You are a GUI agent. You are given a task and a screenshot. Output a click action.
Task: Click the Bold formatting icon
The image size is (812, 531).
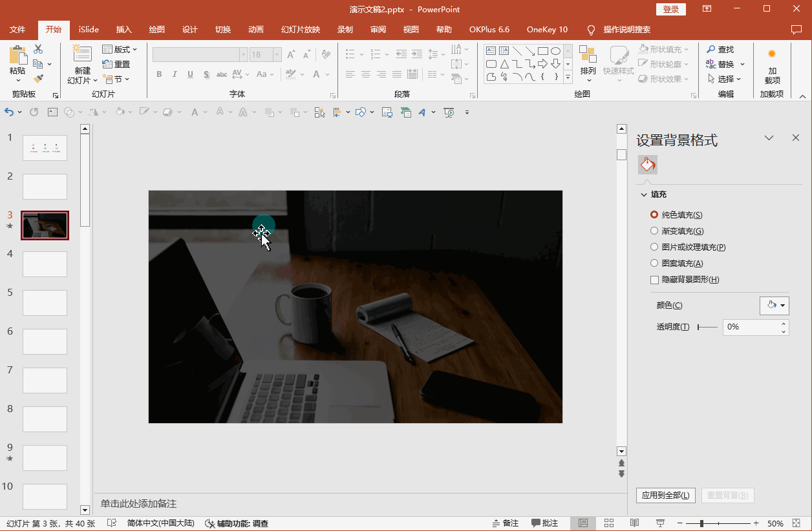pyautogui.click(x=159, y=74)
